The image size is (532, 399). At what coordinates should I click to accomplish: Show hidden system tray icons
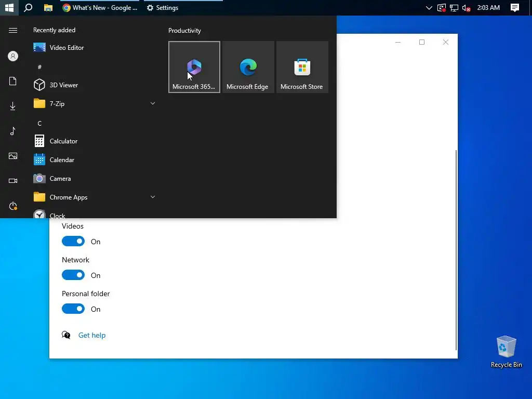click(x=429, y=7)
